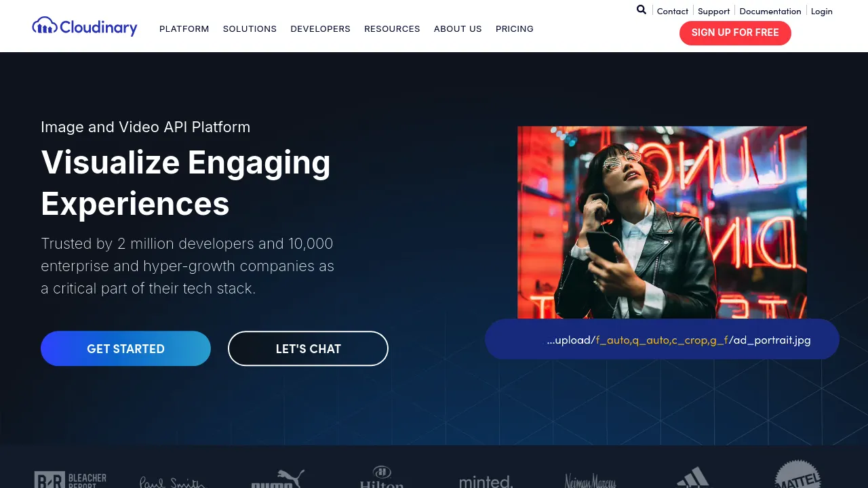The image size is (868, 488).
Task: Click the Cloudinary logo
Action: 85,27
